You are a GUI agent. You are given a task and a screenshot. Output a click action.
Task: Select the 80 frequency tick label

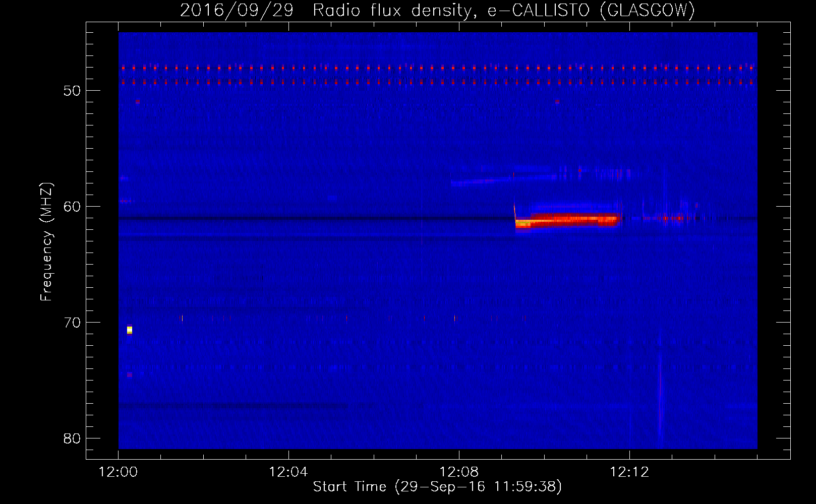point(73,438)
